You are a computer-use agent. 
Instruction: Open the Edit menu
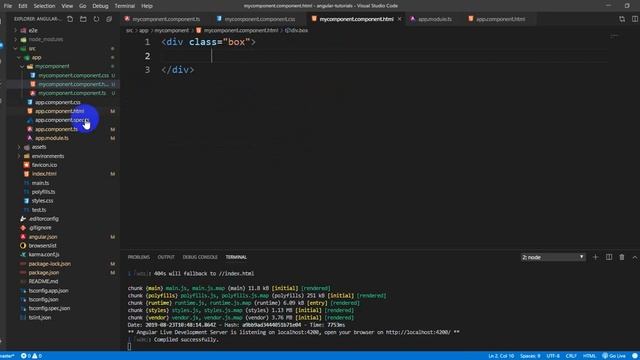[23, 6]
